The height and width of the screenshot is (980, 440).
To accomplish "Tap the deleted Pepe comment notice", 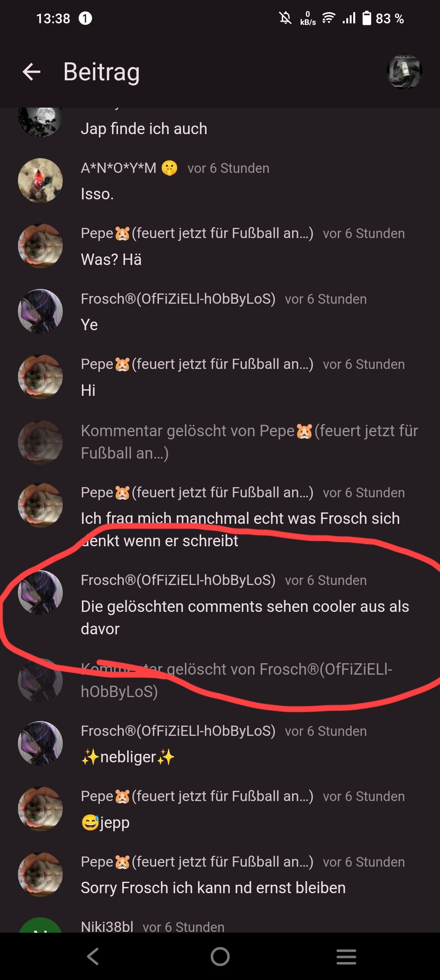I will tap(249, 442).
